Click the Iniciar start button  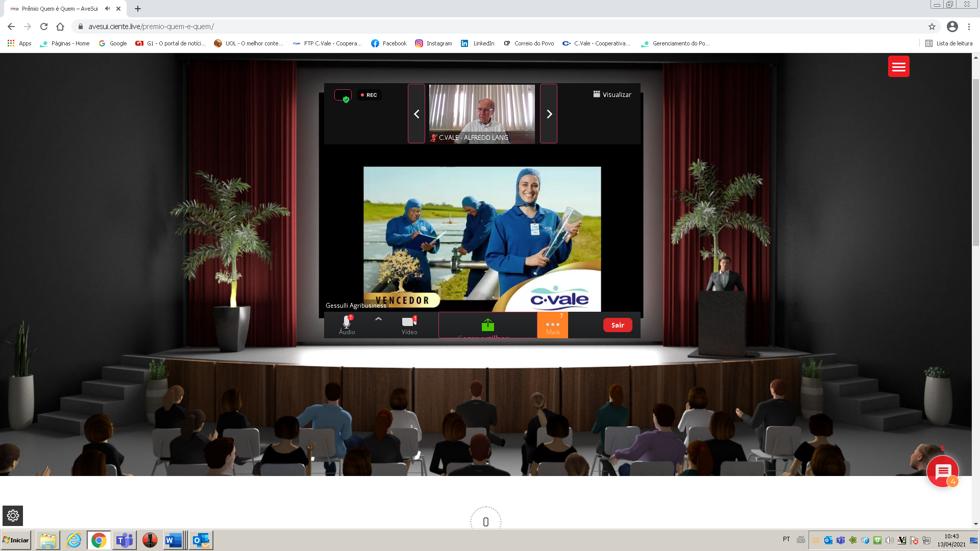pyautogui.click(x=16, y=540)
